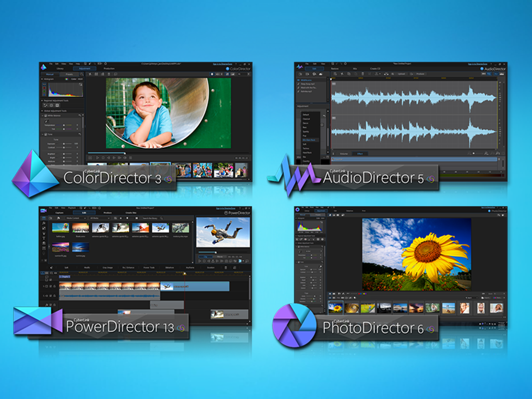
Task: Select Default preset in AudioDirector list
Action: pyautogui.click(x=306, y=115)
